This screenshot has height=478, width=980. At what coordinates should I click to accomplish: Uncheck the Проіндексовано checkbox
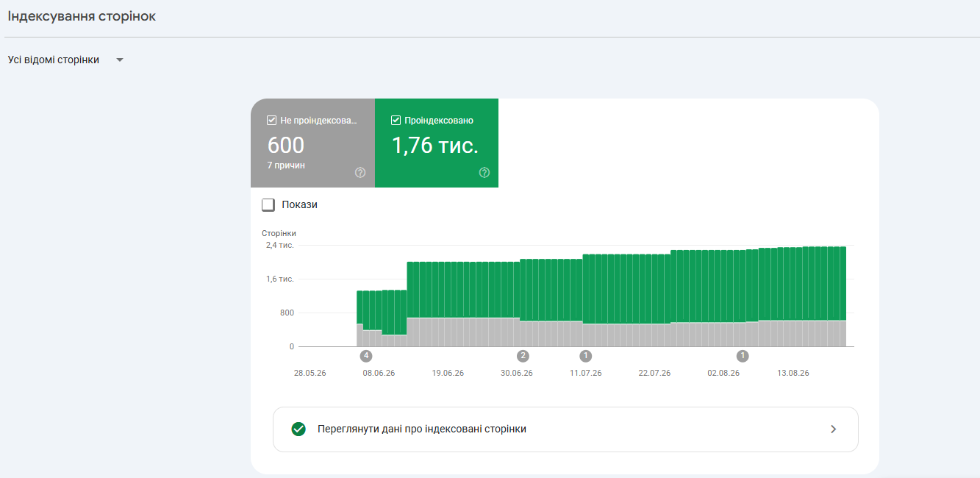(396, 120)
